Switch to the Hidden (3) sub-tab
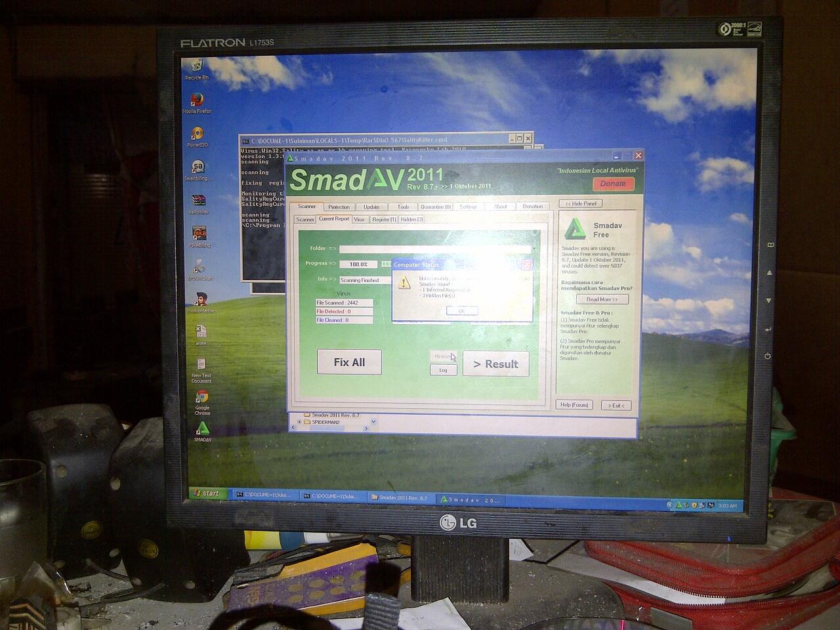 pyautogui.click(x=411, y=219)
